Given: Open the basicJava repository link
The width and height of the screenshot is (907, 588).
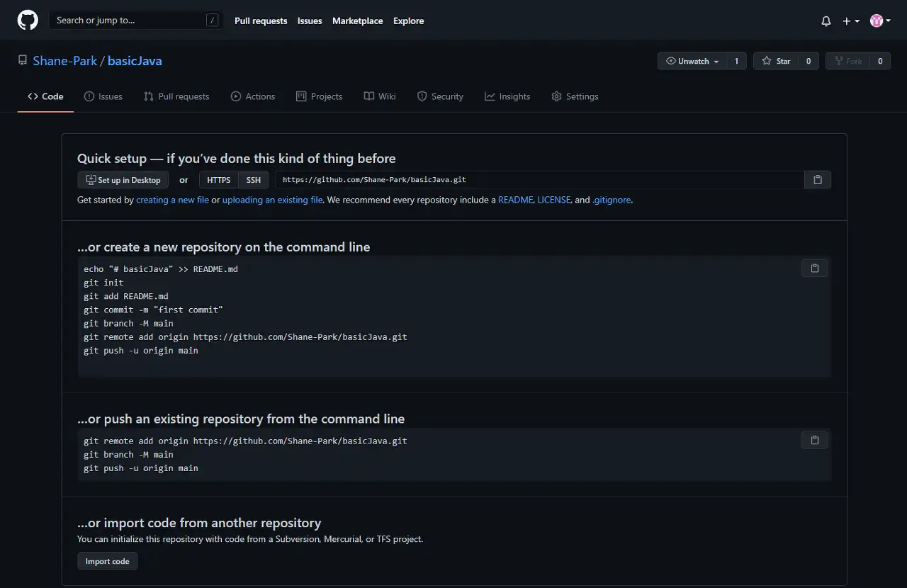Looking at the screenshot, I should click(x=135, y=61).
